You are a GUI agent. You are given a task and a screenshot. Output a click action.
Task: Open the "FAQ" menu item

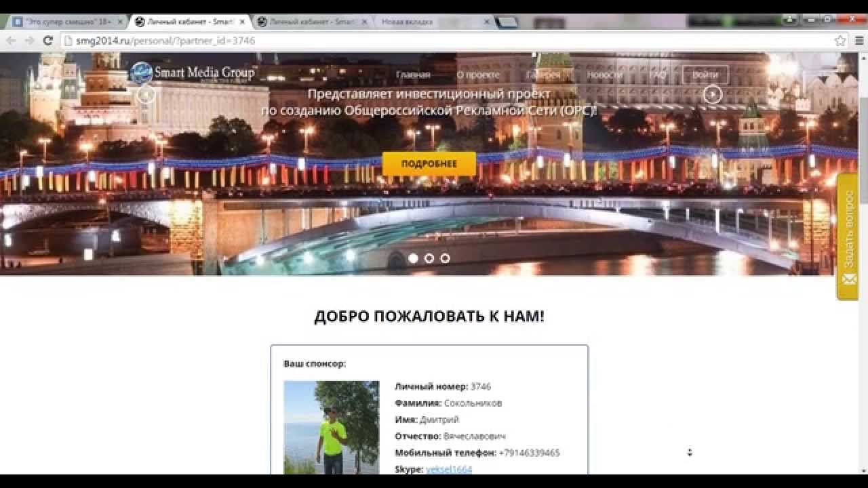tap(658, 75)
